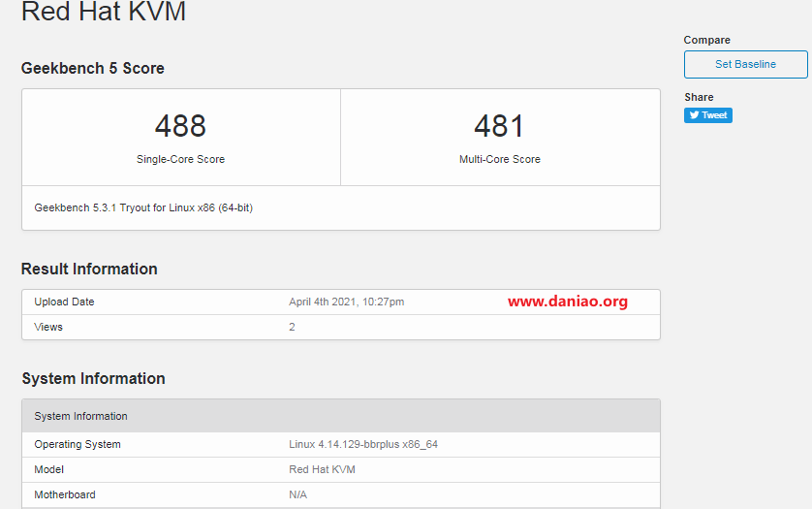This screenshot has height=509, width=812.
Task: Click the Motherboard row label
Action: (x=65, y=495)
